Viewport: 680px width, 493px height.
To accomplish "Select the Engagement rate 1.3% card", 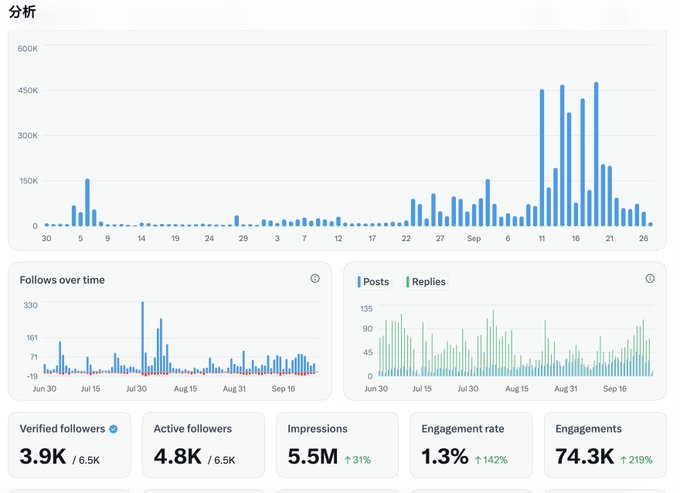I will point(471,445).
